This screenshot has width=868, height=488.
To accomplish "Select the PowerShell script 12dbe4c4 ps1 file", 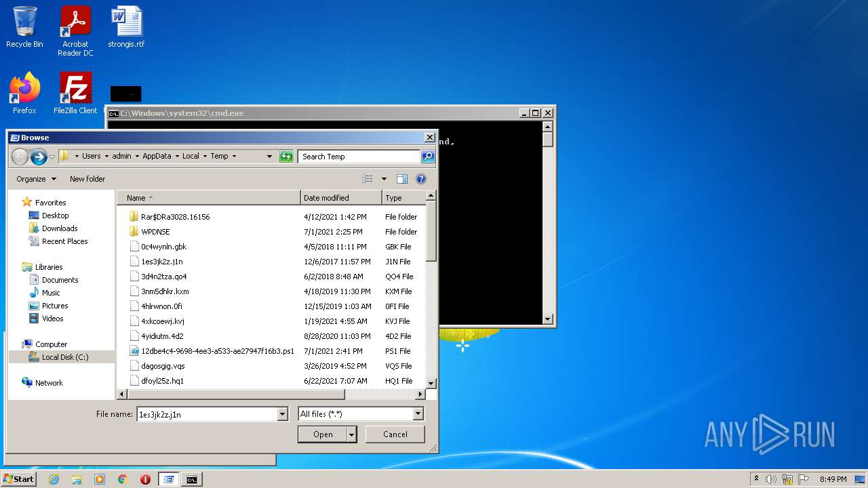I will point(212,351).
